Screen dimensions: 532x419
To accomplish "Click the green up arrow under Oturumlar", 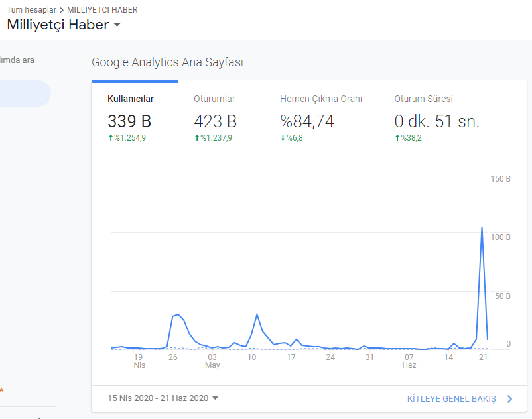I will click(x=197, y=138).
